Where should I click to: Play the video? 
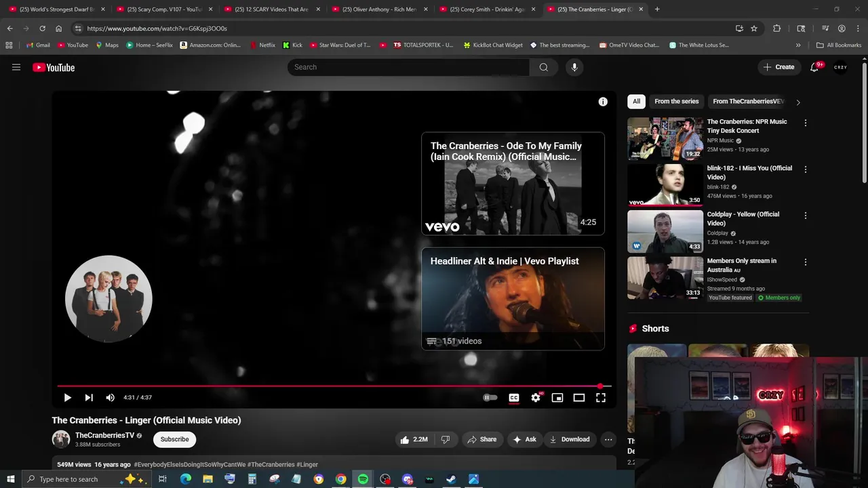pyautogui.click(x=67, y=398)
